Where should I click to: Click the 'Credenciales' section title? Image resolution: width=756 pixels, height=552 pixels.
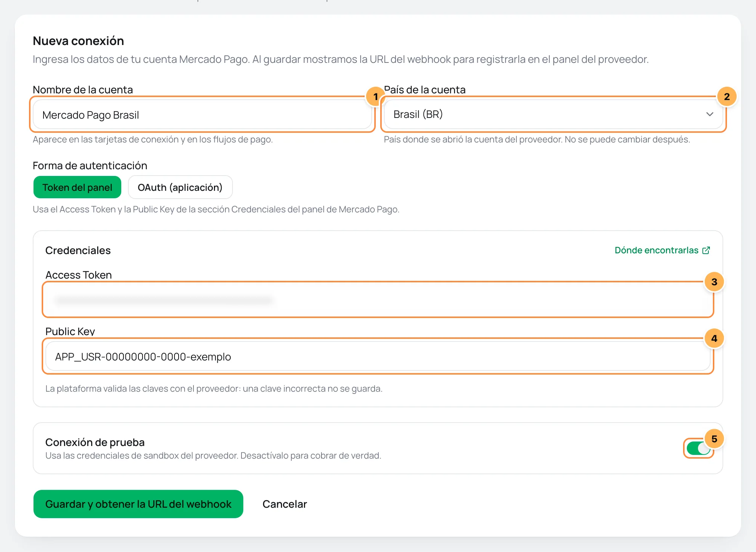(78, 250)
